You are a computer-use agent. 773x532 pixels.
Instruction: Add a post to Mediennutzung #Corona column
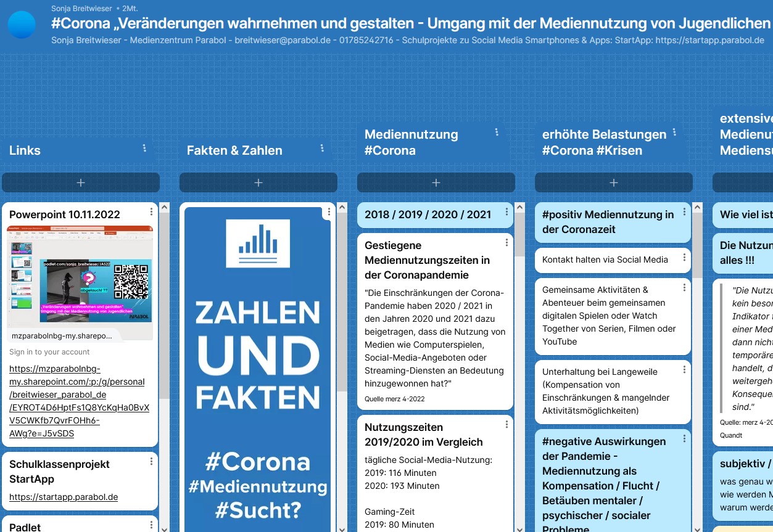coord(436,182)
